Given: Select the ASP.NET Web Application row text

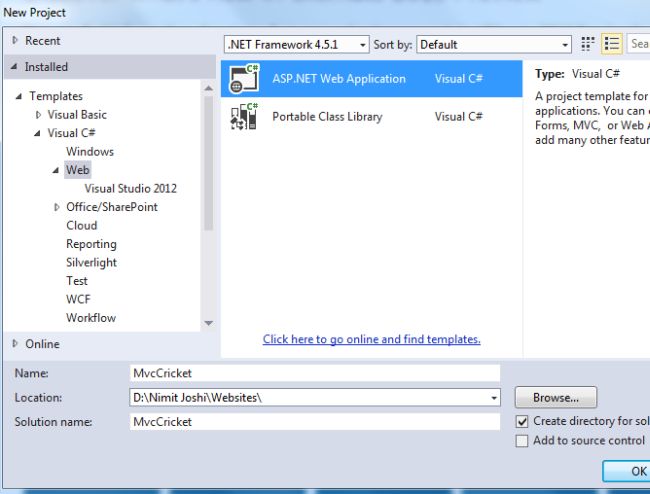Looking at the screenshot, I should click(x=339, y=79).
